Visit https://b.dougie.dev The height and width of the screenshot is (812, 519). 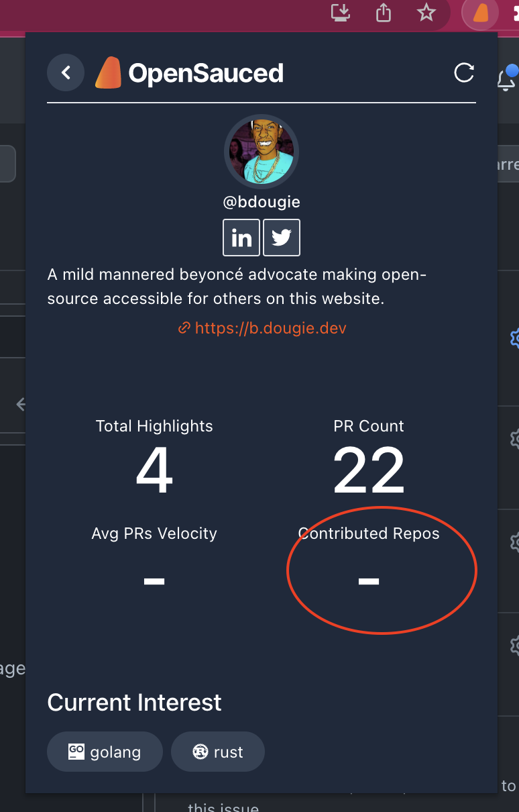[271, 327]
